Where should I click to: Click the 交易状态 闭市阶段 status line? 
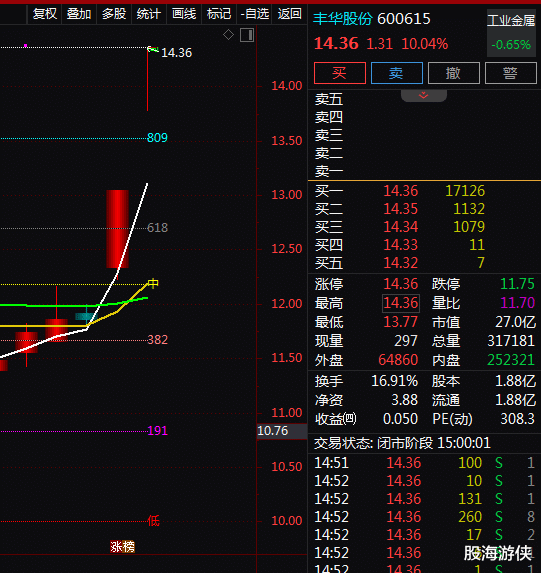[x=402, y=443]
